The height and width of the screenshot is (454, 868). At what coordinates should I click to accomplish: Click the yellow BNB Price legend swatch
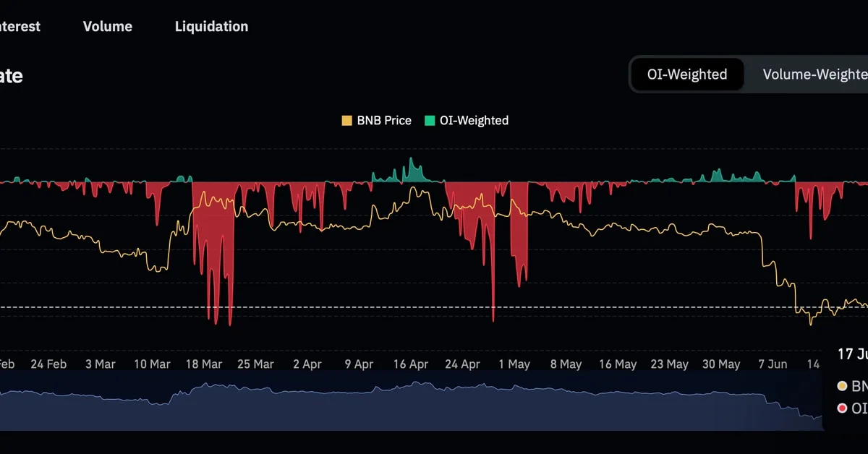pyautogui.click(x=347, y=121)
